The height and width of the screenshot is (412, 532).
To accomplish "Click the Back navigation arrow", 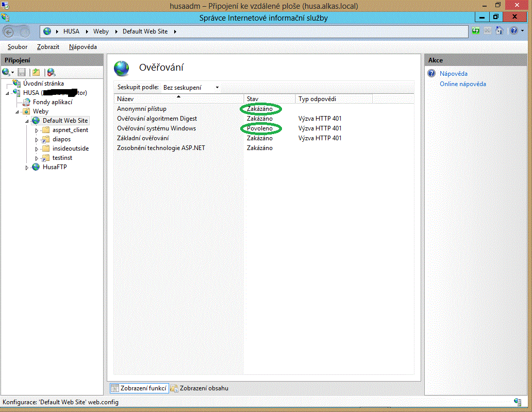I will 11,31.
